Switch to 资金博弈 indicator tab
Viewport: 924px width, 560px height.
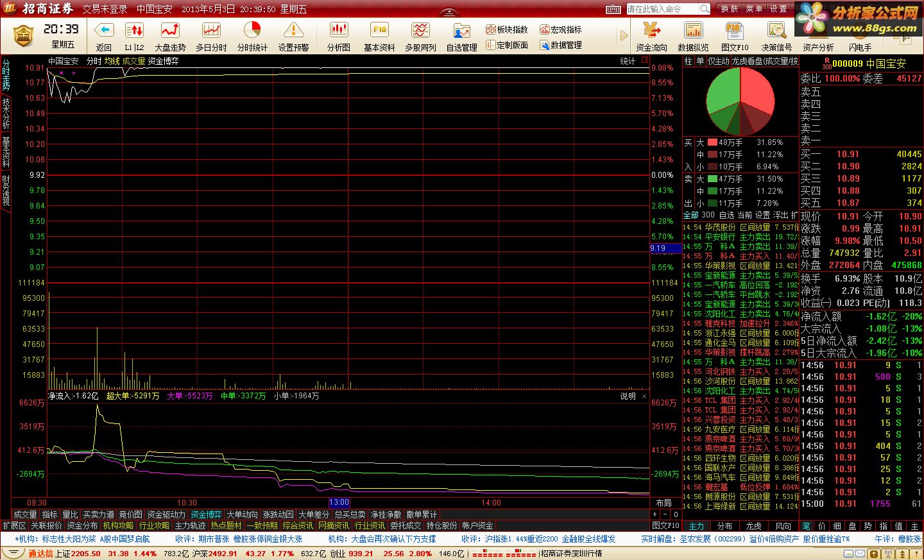tap(206, 514)
